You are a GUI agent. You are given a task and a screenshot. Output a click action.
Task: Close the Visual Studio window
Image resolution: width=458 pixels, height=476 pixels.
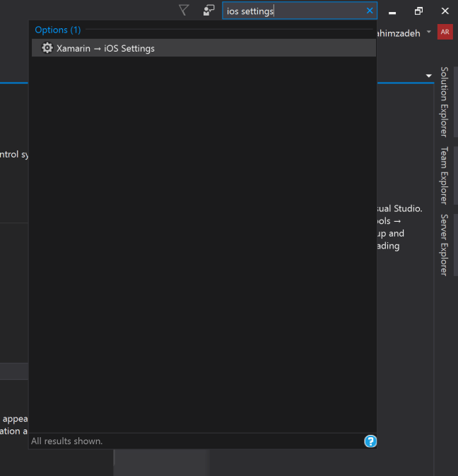pyautogui.click(x=445, y=11)
